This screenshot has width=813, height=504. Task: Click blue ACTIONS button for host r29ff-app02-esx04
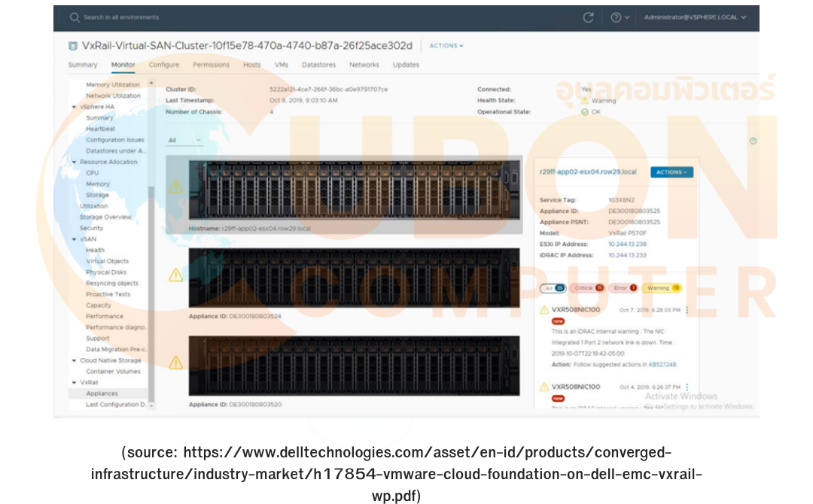[x=671, y=172]
